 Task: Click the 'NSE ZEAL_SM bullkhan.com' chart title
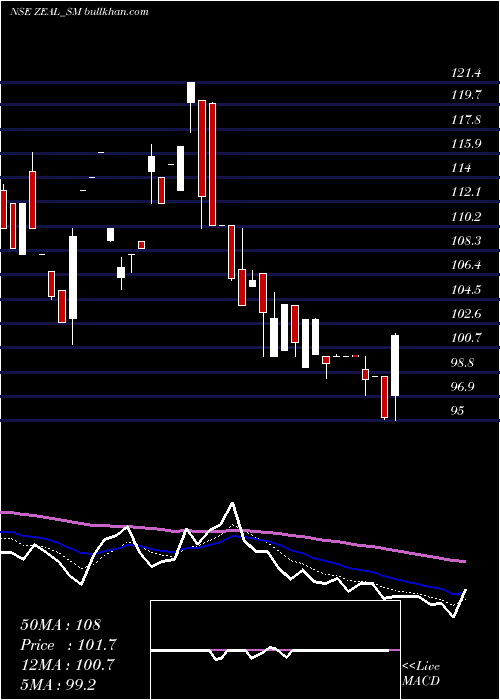[x=79, y=12]
